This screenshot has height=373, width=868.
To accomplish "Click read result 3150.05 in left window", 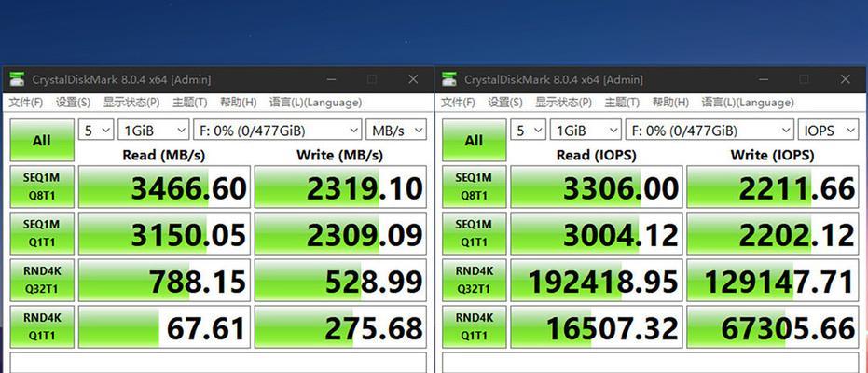I will pyautogui.click(x=164, y=233).
